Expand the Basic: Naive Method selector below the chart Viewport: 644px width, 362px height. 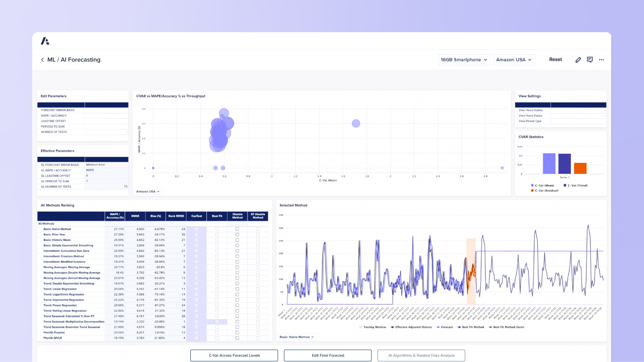pyautogui.click(x=297, y=337)
